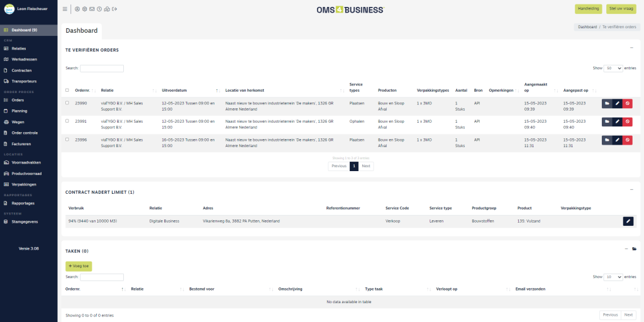Edit the Digitale Business contract limit row
This screenshot has width=644, height=322.
pos(628,221)
